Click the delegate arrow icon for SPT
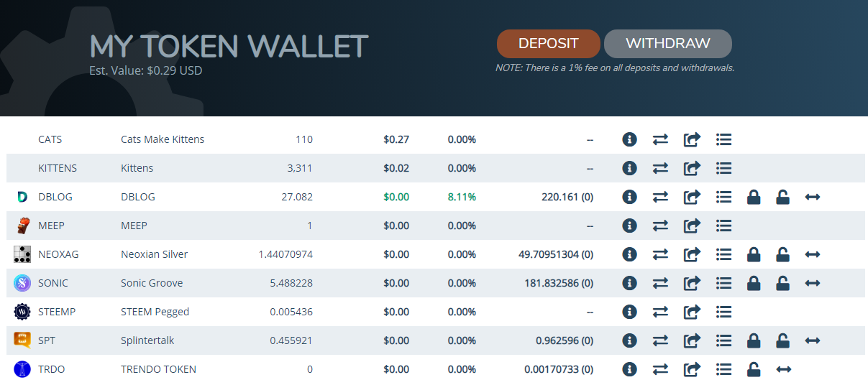868x385 pixels. pyautogui.click(x=813, y=340)
